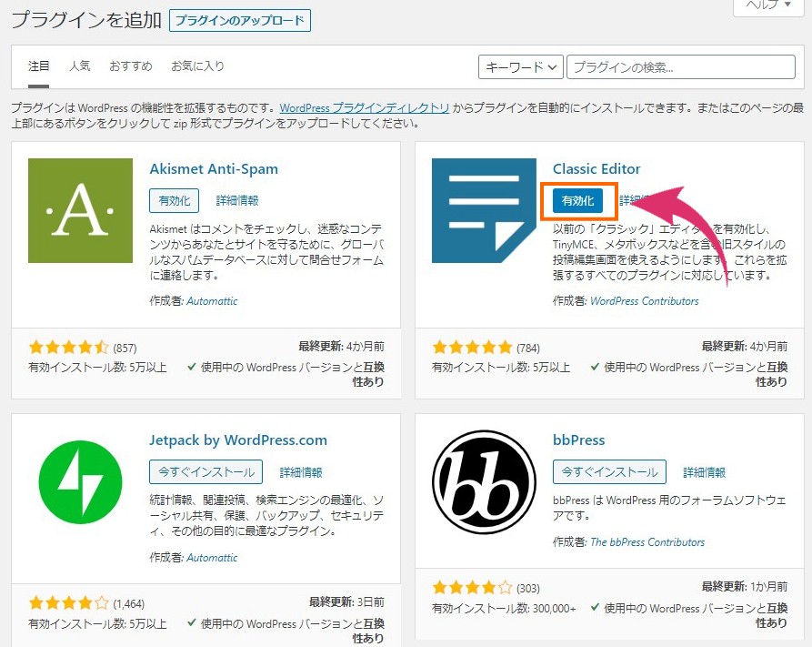Open 詳細情報 for Akismet Anti-Spam

point(237,200)
